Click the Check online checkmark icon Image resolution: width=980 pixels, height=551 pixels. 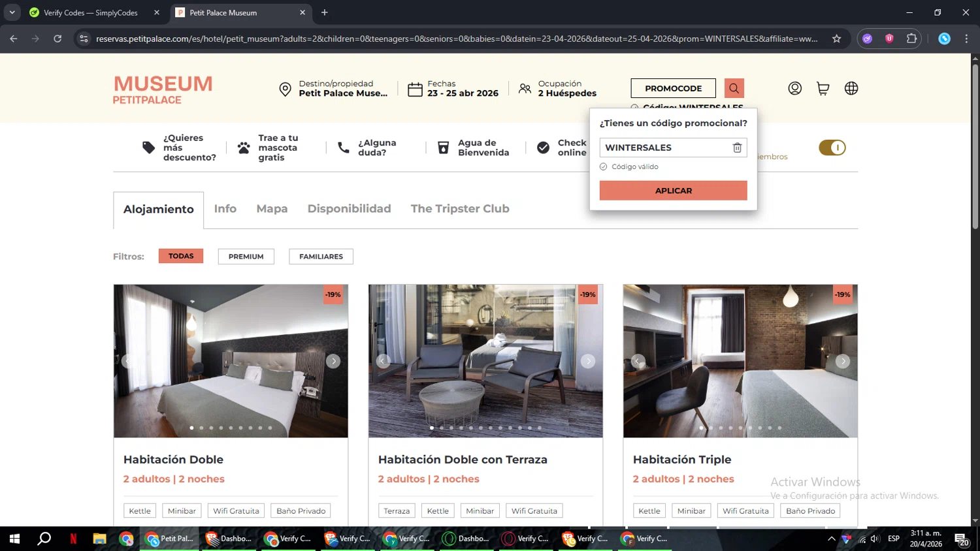click(x=543, y=148)
